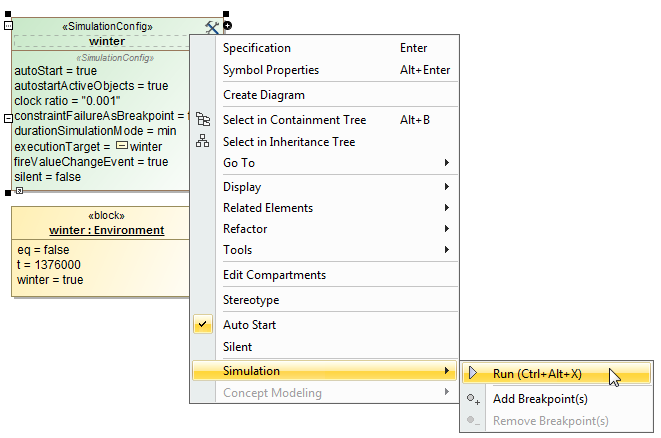Collapse the tagged values compartment of winter
The image size is (661, 438).
[x=8, y=117]
